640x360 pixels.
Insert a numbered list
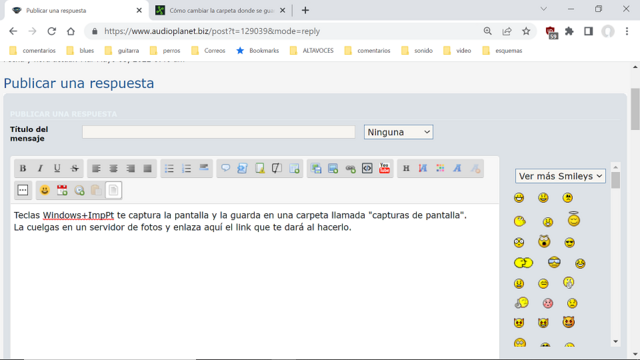tap(186, 168)
